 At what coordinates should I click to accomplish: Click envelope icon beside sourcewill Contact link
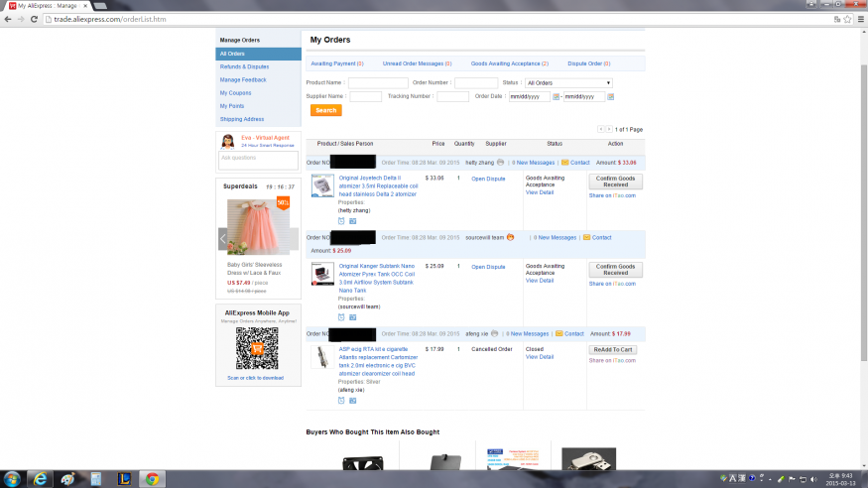point(587,237)
